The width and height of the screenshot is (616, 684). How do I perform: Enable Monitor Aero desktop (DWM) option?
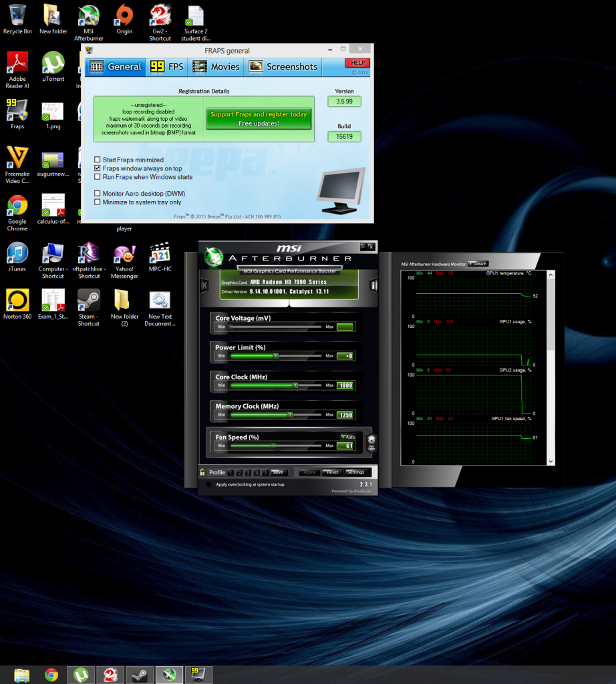[x=98, y=194]
